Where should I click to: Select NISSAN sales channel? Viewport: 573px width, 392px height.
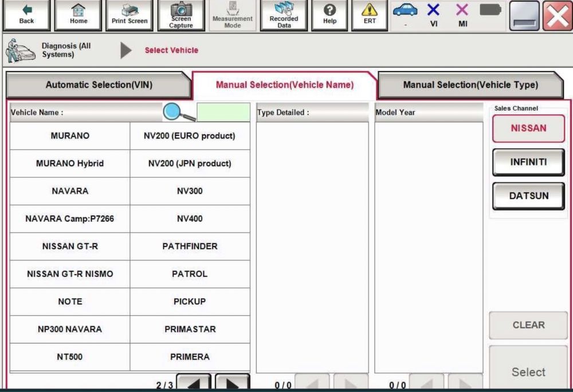[x=528, y=128]
